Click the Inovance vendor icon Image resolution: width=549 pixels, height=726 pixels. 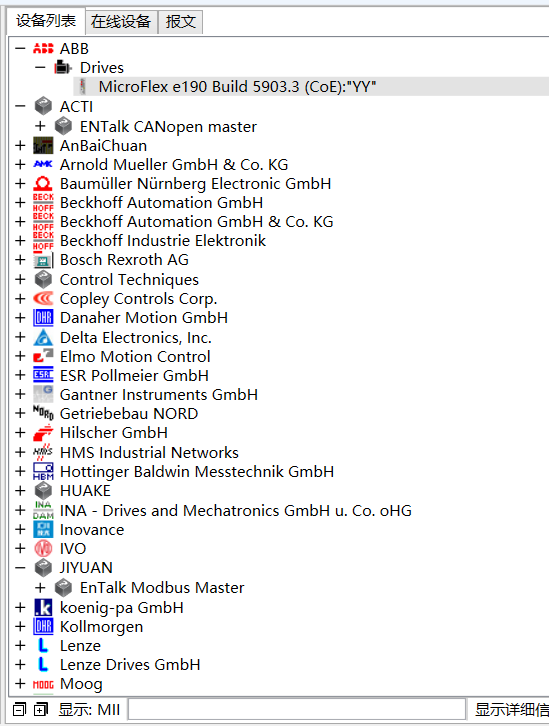[43, 530]
